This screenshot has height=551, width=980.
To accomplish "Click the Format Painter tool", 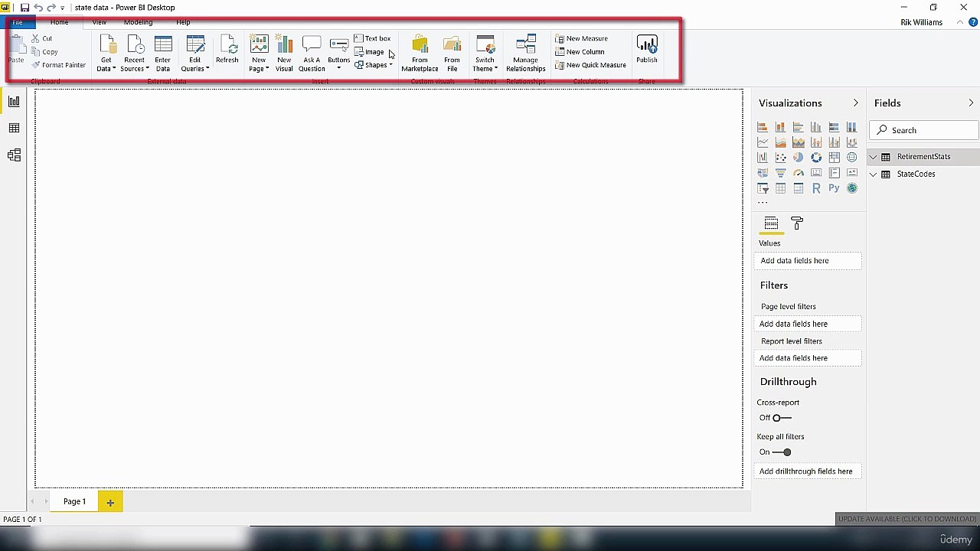I will click(58, 65).
